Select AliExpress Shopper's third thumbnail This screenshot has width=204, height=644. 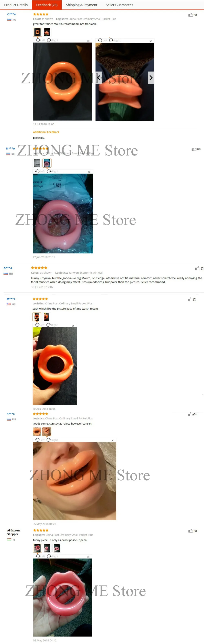pos(57,548)
